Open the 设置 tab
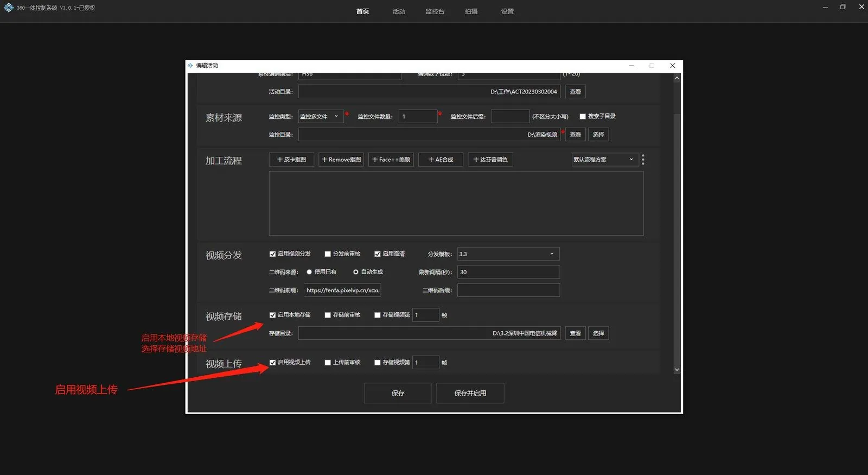This screenshot has width=868, height=475. [x=507, y=11]
